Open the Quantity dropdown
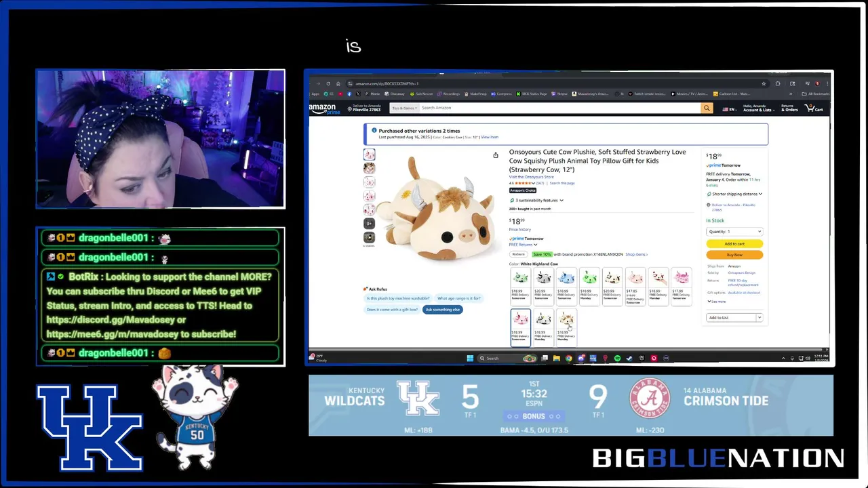 coord(734,232)
